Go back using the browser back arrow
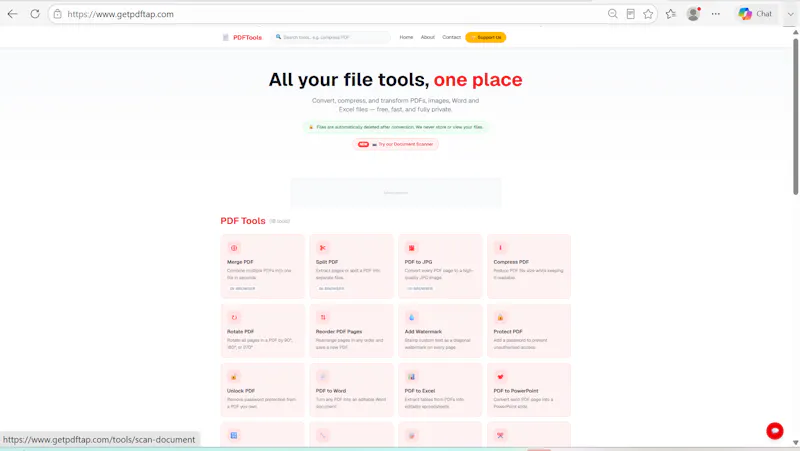Screen dimensions: 800x451 click(x=12, y=14)
